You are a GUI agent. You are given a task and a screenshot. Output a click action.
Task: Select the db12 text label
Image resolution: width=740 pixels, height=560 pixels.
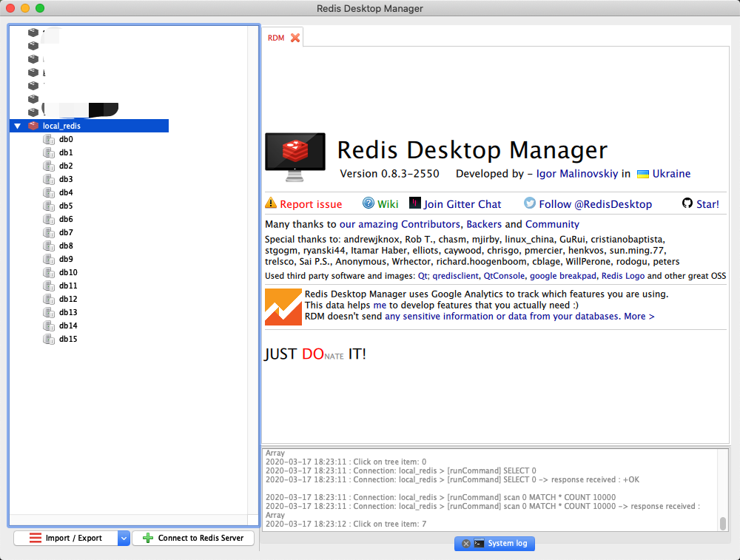[x=68, y=299]
